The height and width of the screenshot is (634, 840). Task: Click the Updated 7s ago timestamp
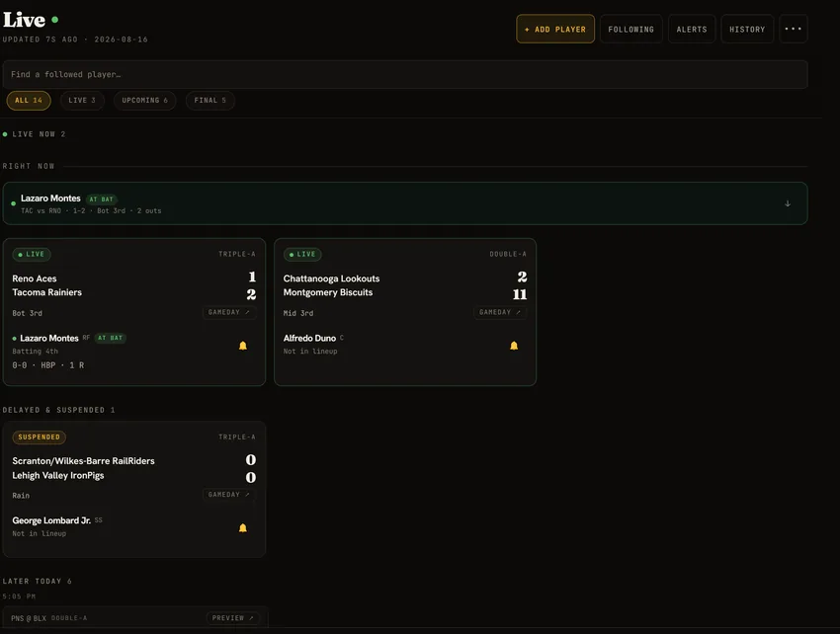[x=41, y=40]
